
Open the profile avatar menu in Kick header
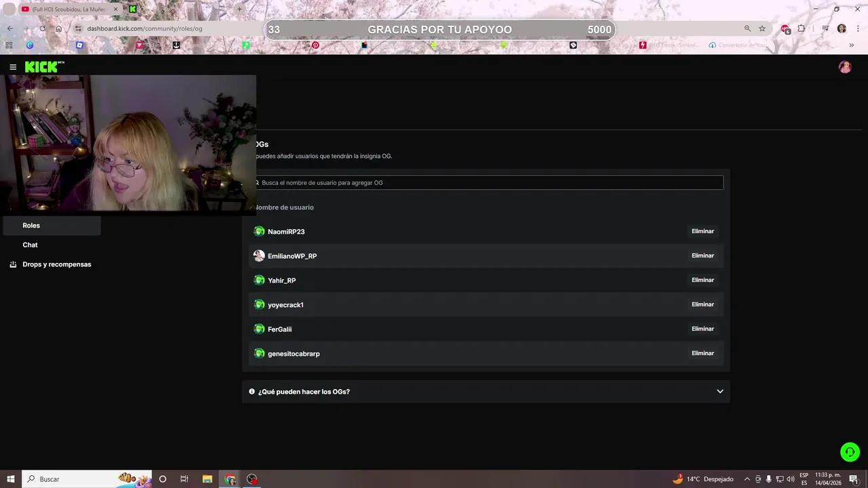point(845,66)
